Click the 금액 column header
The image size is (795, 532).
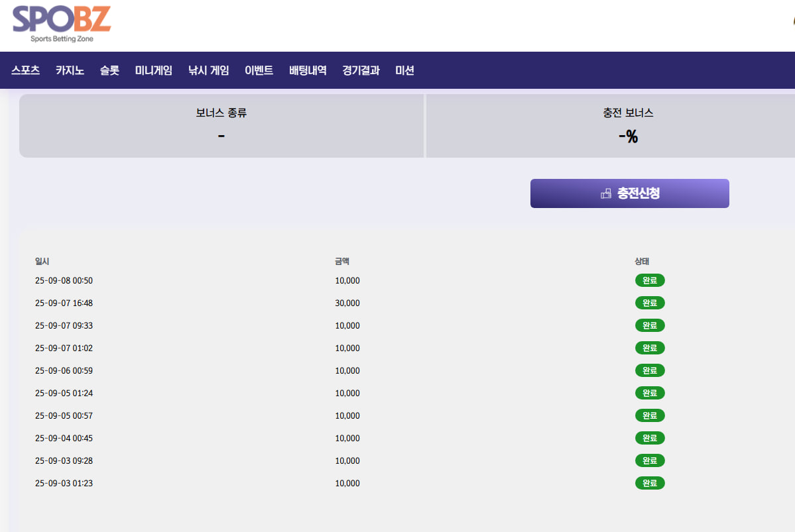click(341, 262)
